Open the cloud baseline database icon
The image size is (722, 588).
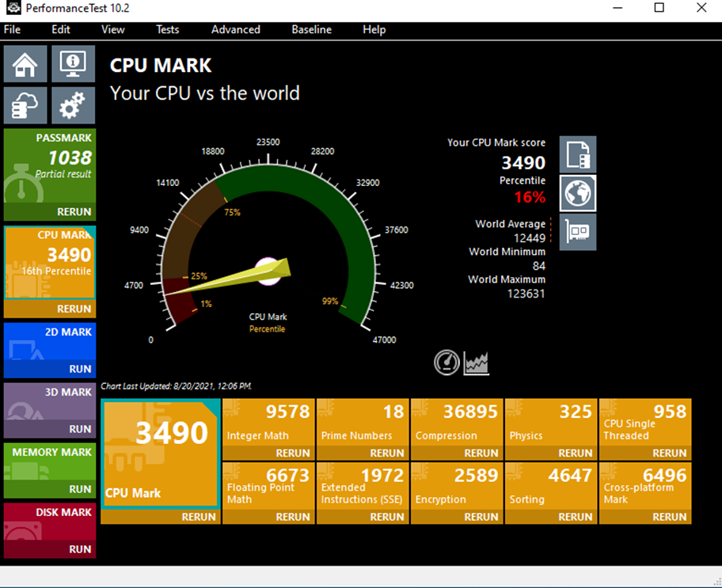point(25,105)
